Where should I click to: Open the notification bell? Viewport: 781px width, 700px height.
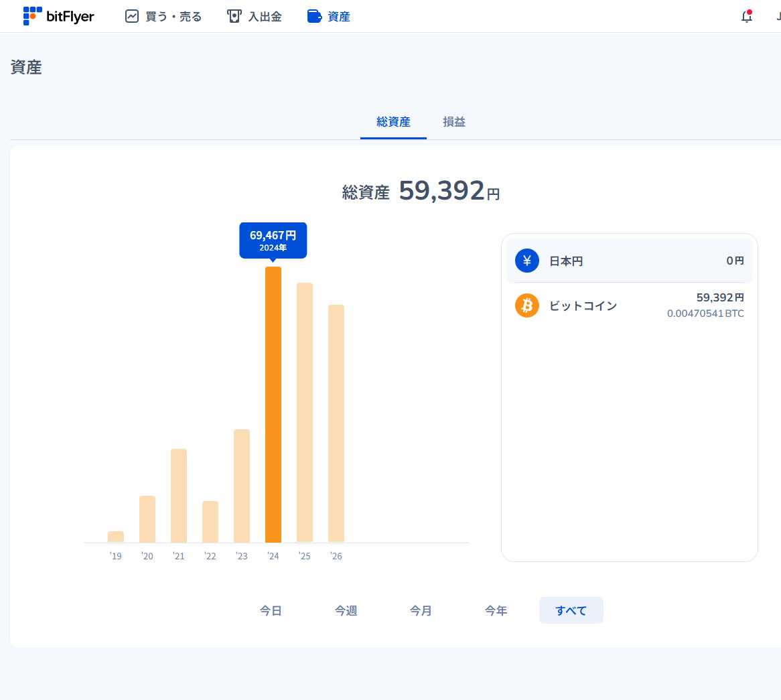pyautogui.click(x=746, y=17)
